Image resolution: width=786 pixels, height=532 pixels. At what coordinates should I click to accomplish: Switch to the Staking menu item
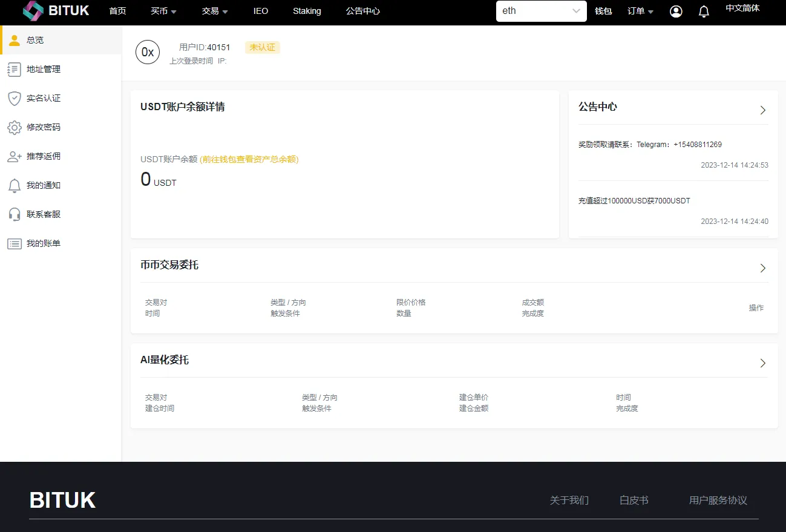pos(307,11)
